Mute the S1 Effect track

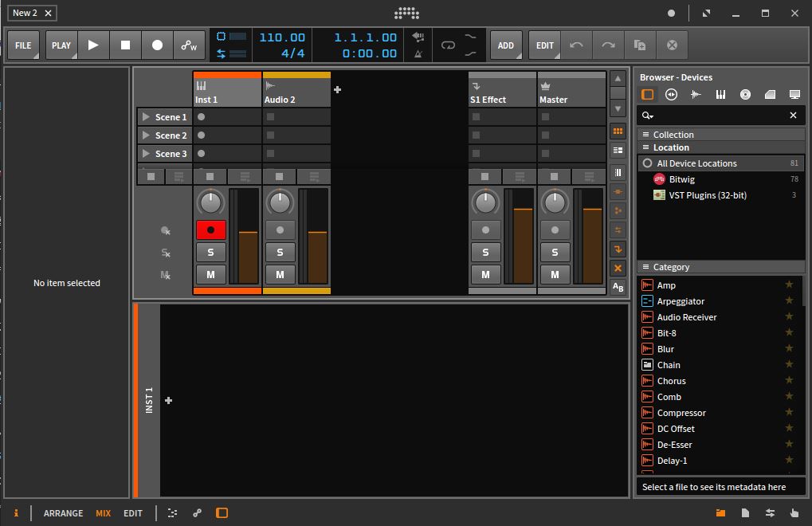click(485, 274)
